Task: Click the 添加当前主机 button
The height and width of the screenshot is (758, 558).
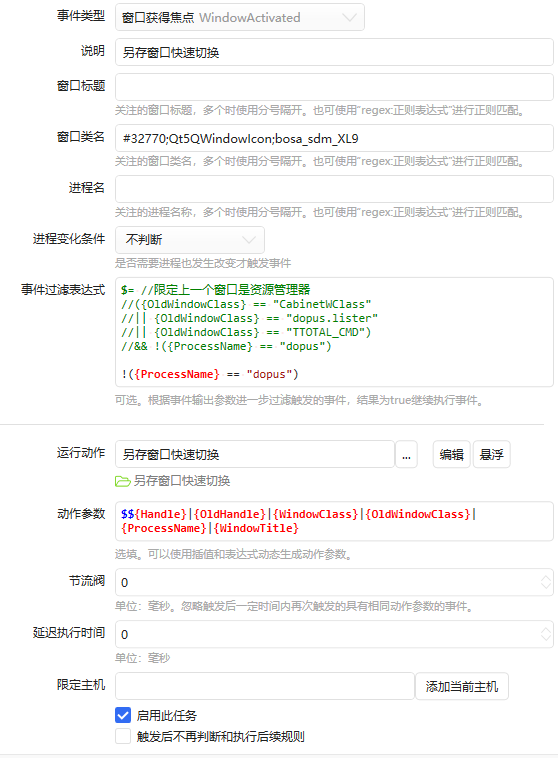Action: 462,686
